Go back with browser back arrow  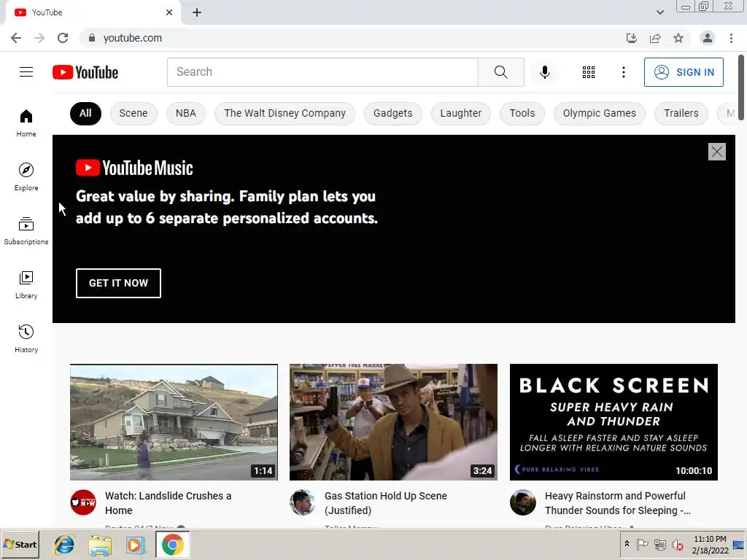(16, 38)
